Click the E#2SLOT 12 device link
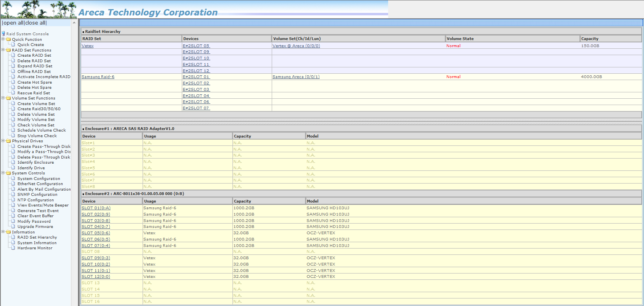Image resolution: width=644 pixels, height=306 pixels. point(196,71)
